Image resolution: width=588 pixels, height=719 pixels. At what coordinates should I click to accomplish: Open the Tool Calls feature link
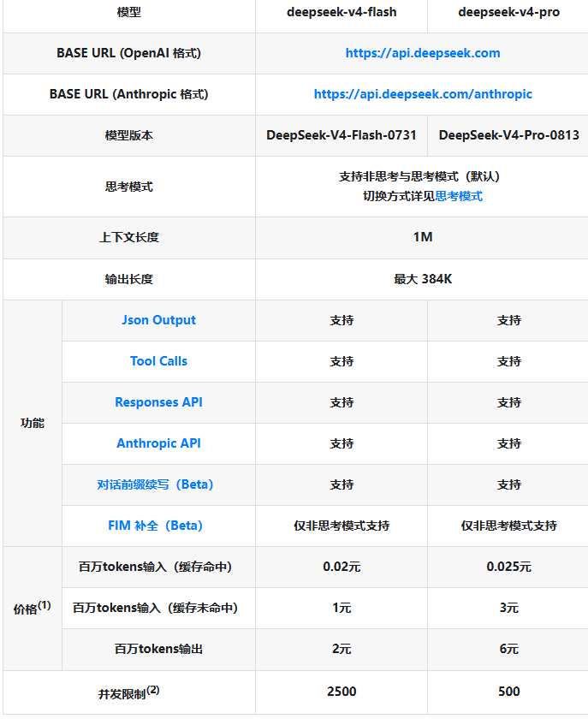(x=158, y=361)
